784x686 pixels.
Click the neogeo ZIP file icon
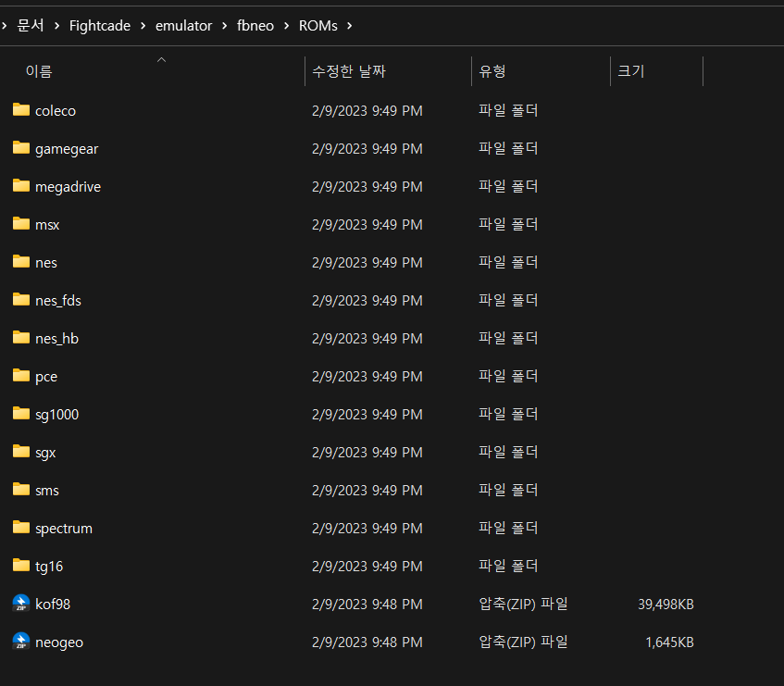click(x=21, y=641)
